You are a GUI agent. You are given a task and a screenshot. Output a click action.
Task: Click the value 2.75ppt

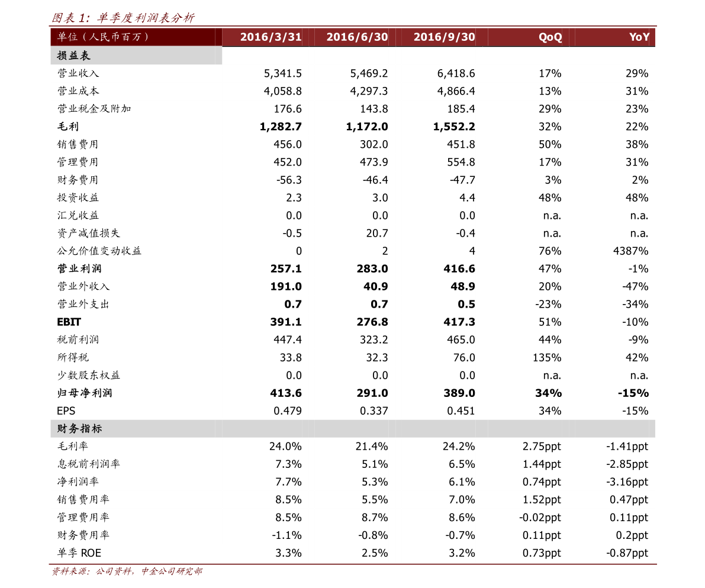[x=542, y=446]
